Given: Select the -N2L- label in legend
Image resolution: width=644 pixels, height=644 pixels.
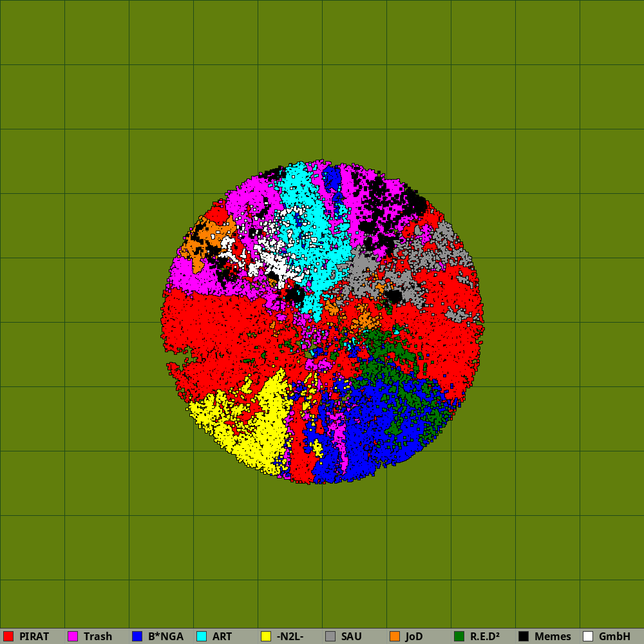Looking at the screenshot, I should coord(290,636).
